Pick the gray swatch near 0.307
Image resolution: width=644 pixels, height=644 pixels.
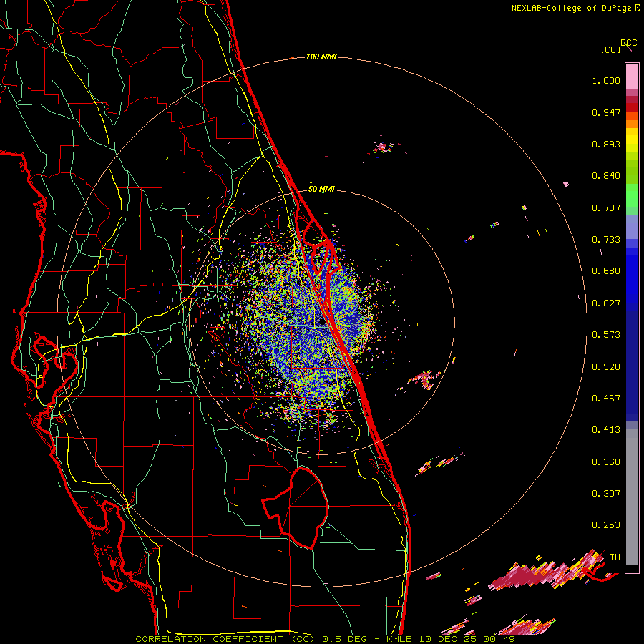coord(632,497)
